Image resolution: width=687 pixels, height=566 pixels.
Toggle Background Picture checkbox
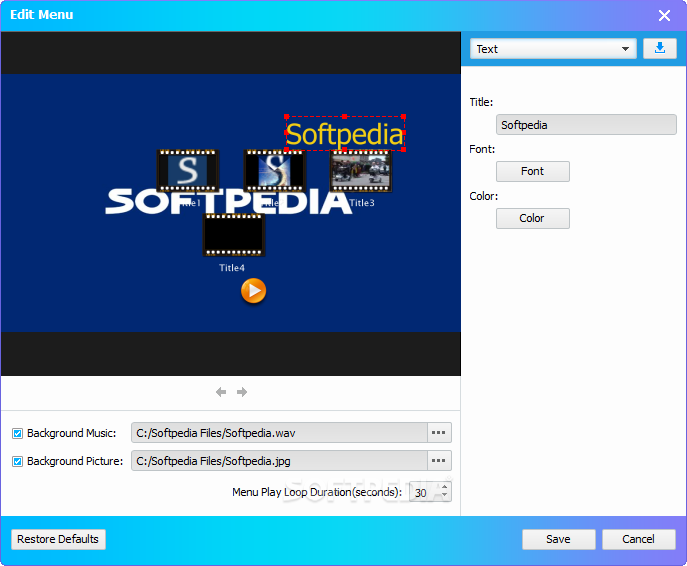[17, 461]
